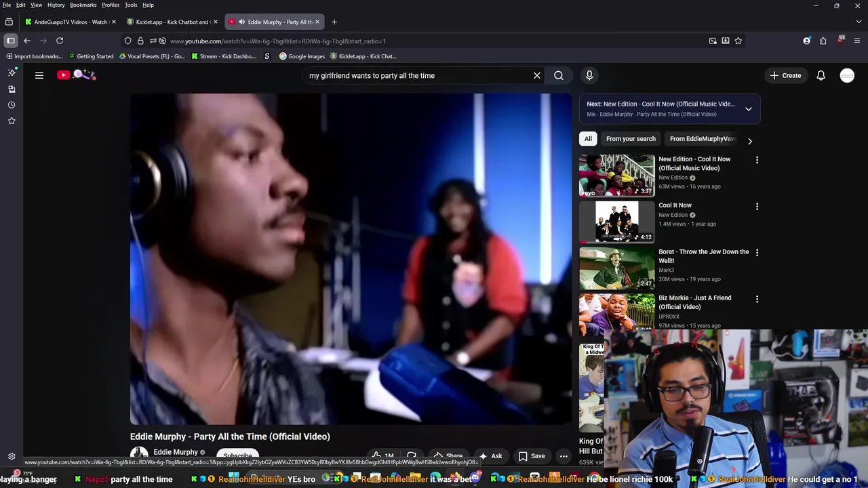Open options for Cool It Now 4:12 video

(757, 206)
